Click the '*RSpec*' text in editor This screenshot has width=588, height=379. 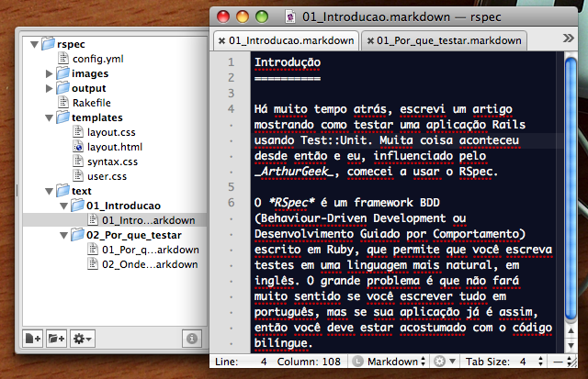(292, 203)
